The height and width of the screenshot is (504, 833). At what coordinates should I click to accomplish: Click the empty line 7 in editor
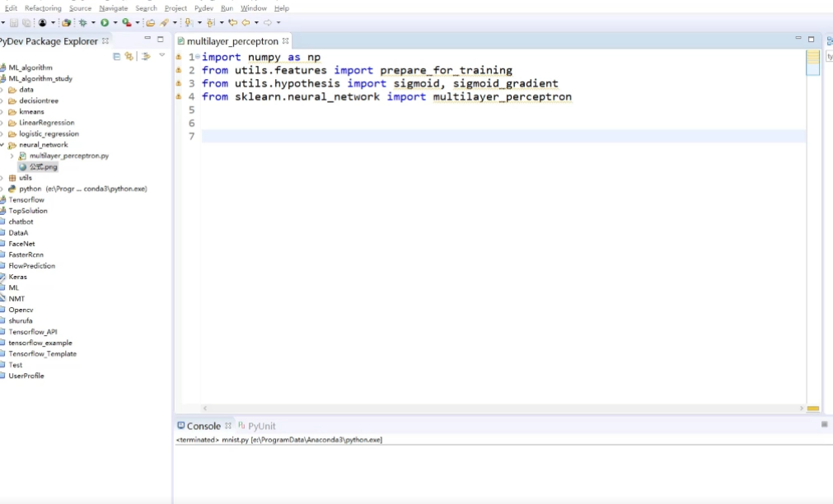click(x=494, y=136)
